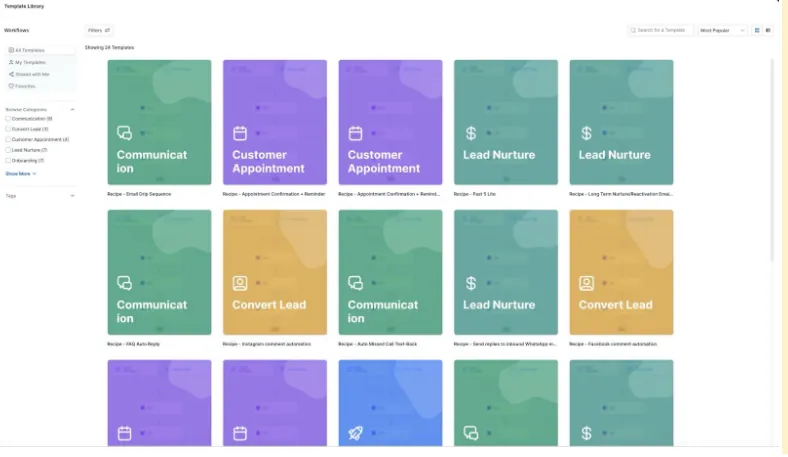This screenshot has width=788, height=457.
Task: Click the Favorites heart icon
Action: [11, 86]
